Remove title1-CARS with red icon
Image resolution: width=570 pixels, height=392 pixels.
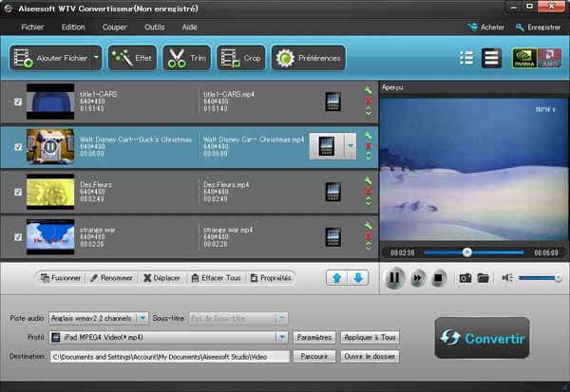point(369,101)
